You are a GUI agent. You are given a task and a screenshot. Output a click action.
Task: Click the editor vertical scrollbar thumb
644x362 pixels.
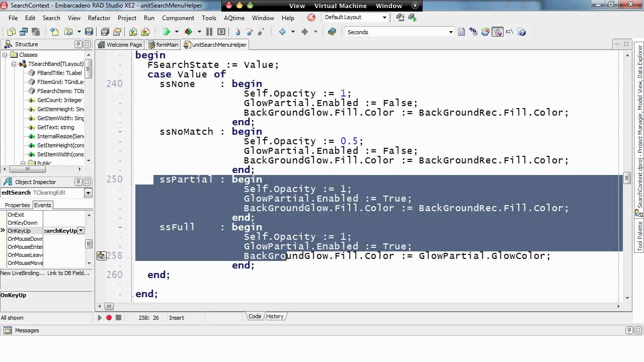click(627, 178)
